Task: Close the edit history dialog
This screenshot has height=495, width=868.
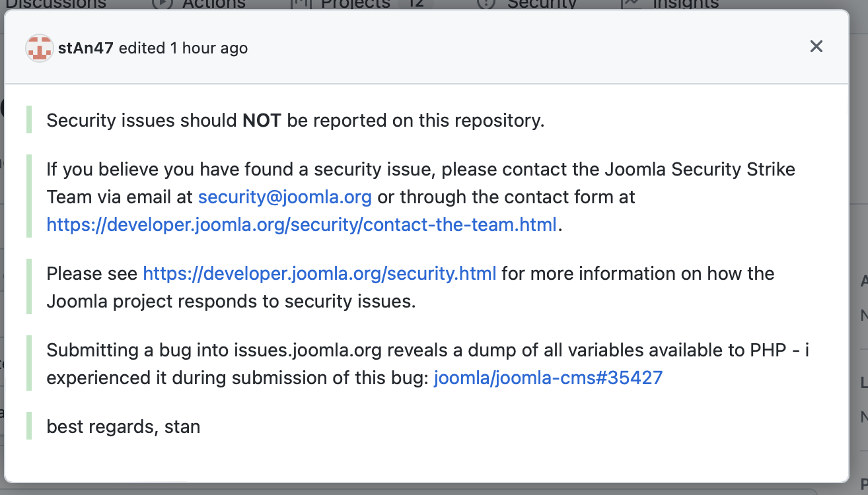Action: tap(816, 46)
